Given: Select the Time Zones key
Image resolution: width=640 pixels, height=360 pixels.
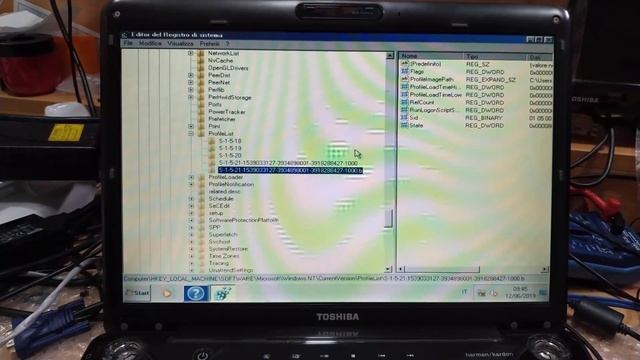Looking at the screenshot, I should (224, 256).
